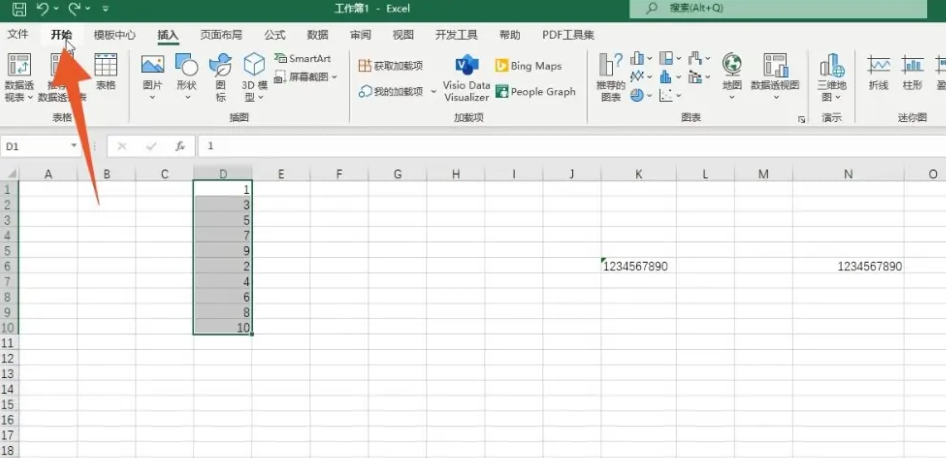Viewport: 946px width, 458px height.
Task: Click the insert function fx button
Action: click(180, 146)
